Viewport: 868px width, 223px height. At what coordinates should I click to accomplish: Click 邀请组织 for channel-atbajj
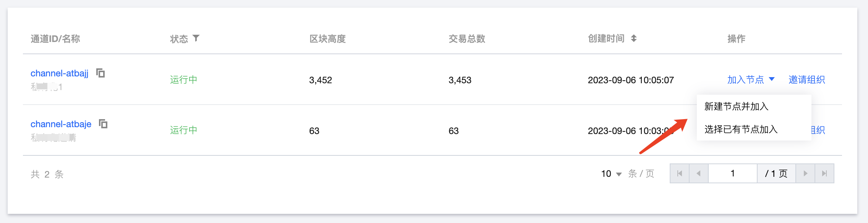(806, 79)
